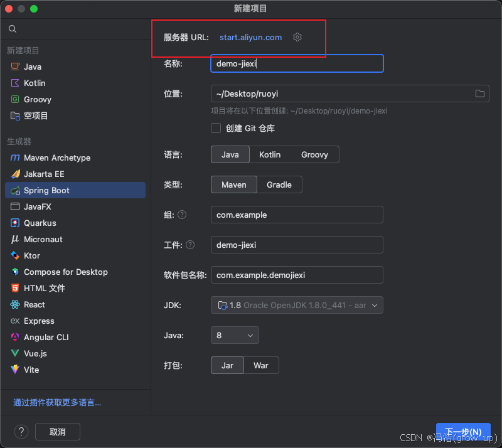Show help for the 组 field
This screenshot has height=448, width=502.
click(182, 215)
